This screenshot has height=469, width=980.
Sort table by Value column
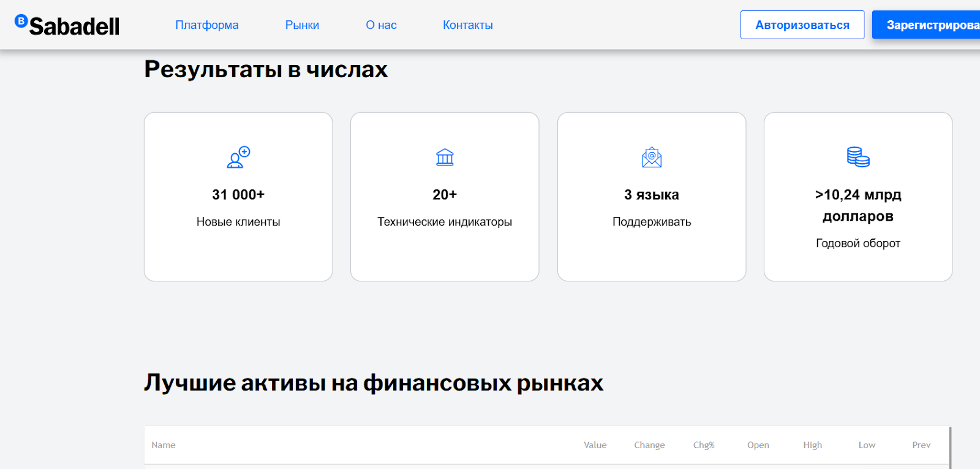(x=595, y=445)
